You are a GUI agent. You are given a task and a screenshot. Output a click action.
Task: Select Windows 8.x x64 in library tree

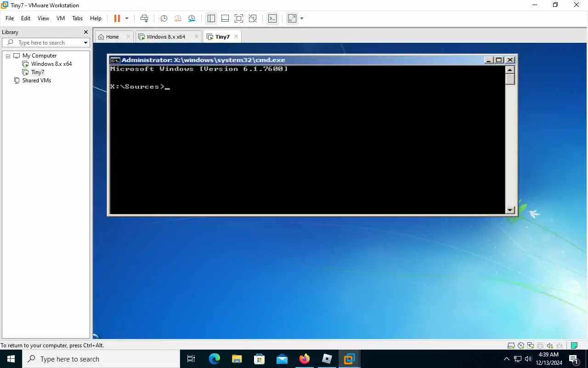pos(51,64)
